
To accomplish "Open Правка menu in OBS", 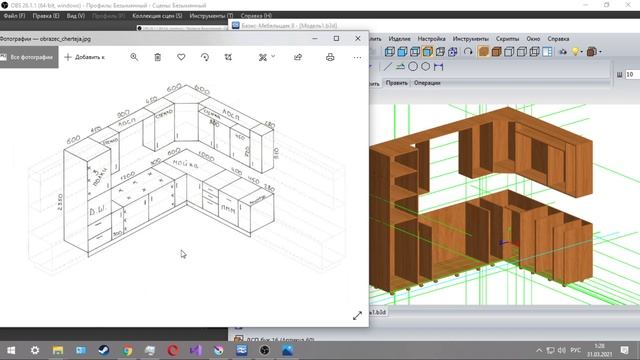I will (x=46, y=16).
